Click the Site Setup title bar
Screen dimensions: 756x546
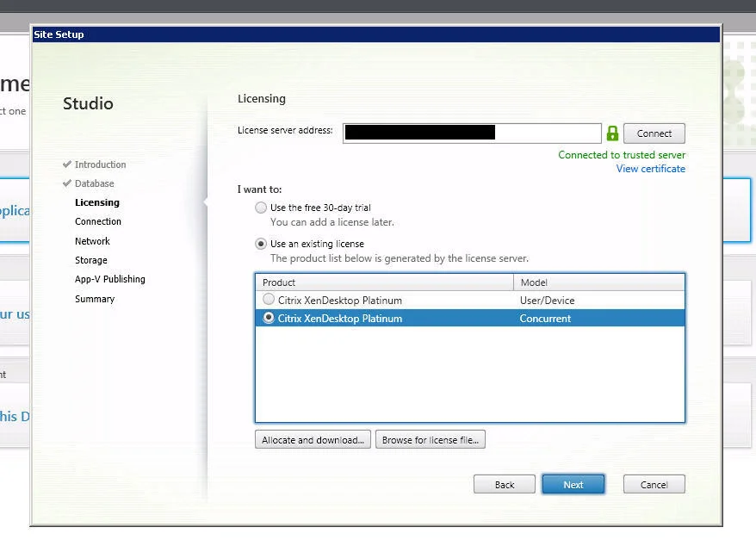[x=376, y=34]
